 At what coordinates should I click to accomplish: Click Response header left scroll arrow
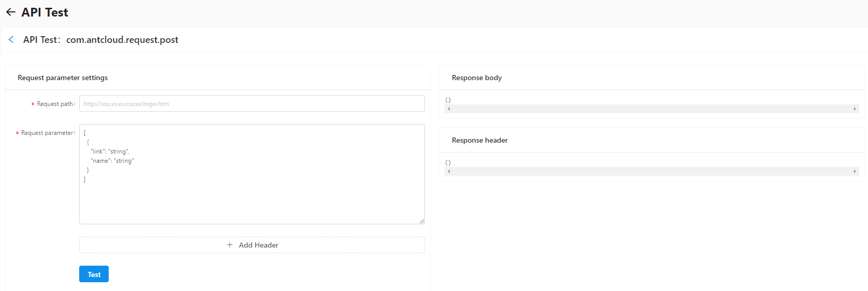(x=449, y=172)
